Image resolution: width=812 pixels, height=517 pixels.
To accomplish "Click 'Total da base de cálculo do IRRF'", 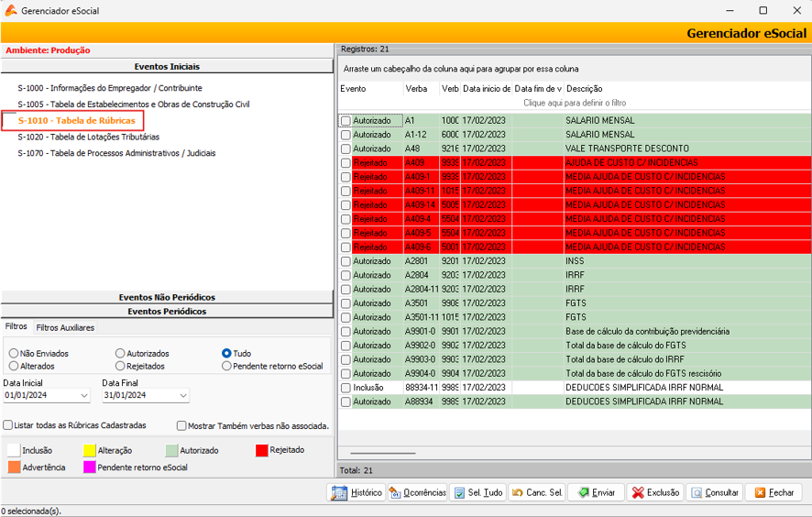I will (x=624, y=359).
